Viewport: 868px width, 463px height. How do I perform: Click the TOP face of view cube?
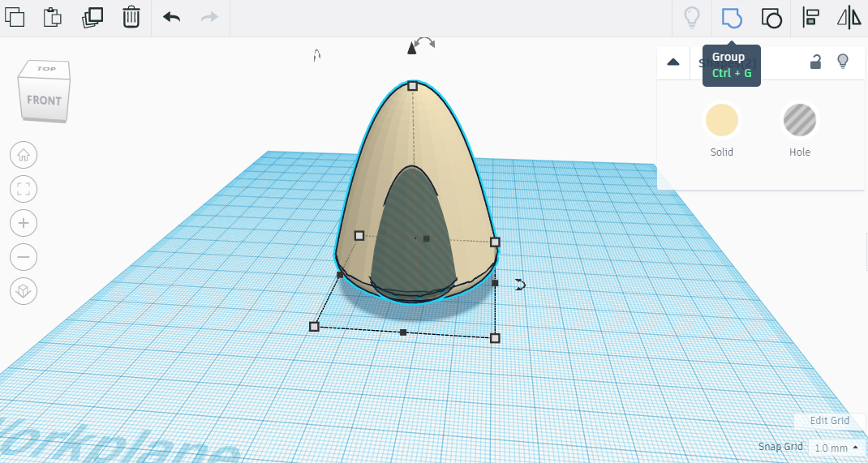[46, 69]
